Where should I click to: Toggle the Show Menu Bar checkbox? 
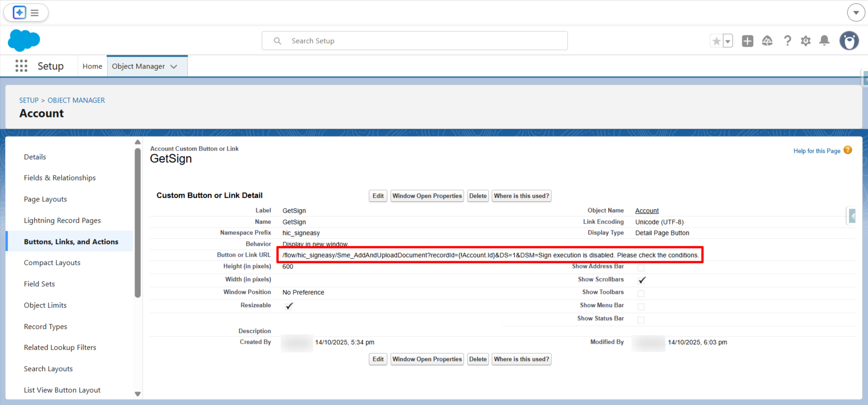pyautogui.click(x=641, y=307)
